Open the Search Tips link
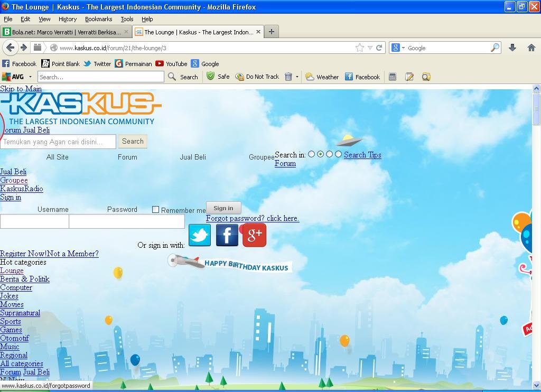This screenshot has width=541, height=392. 362,155
